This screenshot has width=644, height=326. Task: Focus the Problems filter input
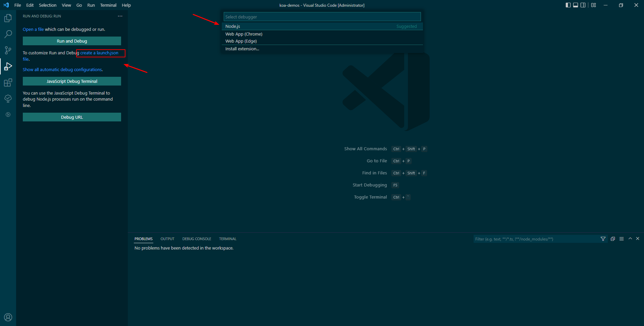click(x=536, y=239)
